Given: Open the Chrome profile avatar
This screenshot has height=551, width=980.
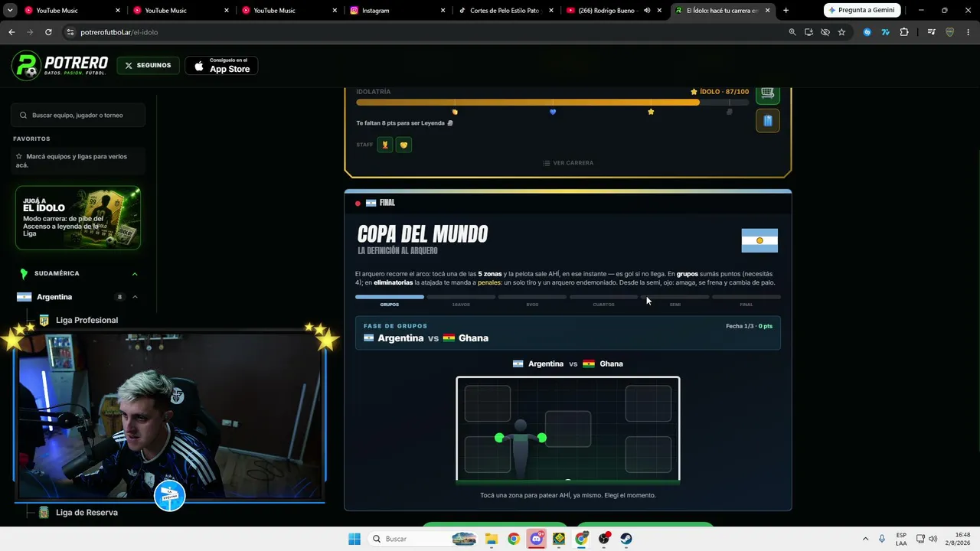Looking at the screenshot, I should tap(950, 32).
